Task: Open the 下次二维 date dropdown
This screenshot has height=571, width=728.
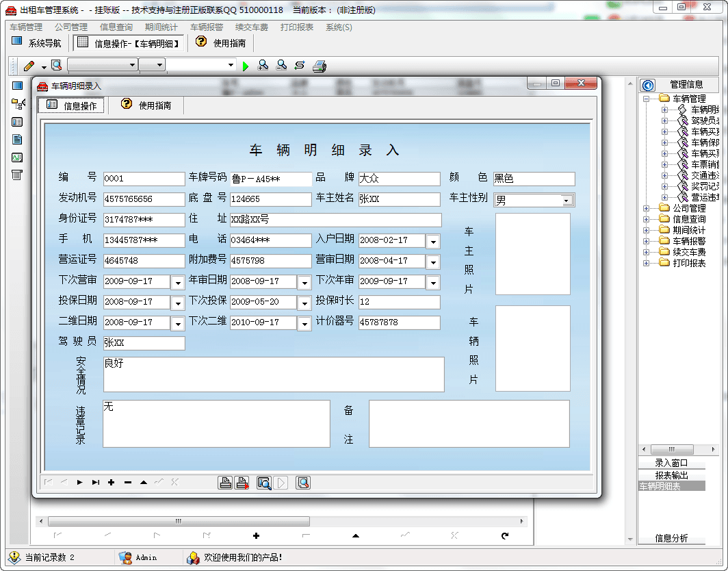Action: (304, 323)
